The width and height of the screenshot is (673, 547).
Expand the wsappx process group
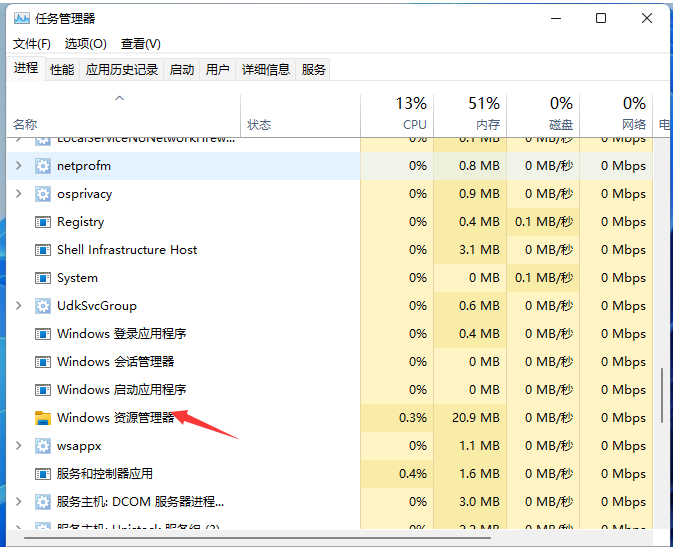pos(19,446)
